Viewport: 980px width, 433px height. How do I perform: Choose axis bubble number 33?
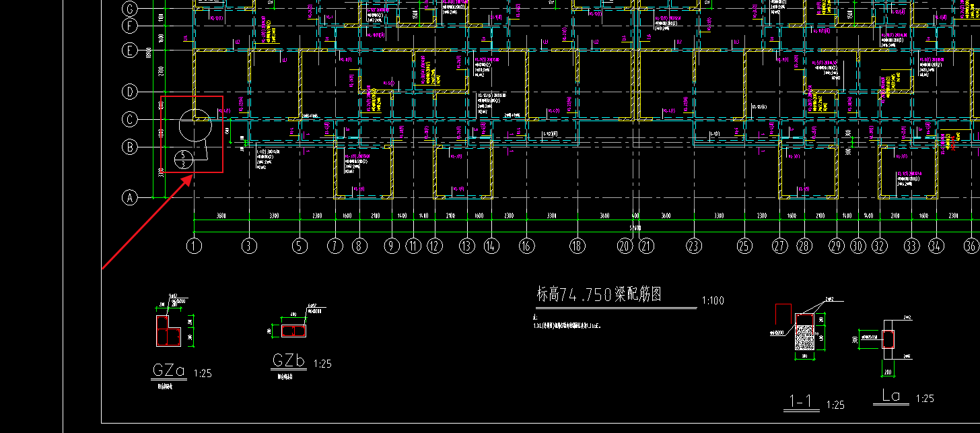pyautogui.click(x=912, y=246)
